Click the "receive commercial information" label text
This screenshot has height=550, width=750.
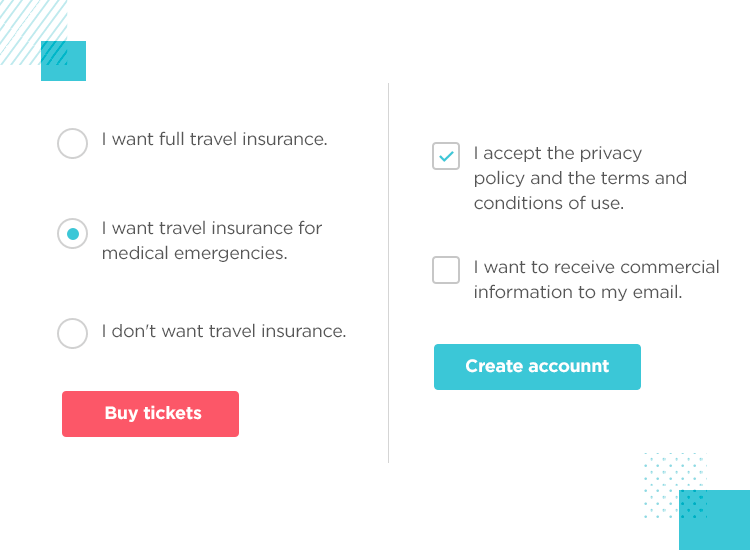(x=596, y=268)
